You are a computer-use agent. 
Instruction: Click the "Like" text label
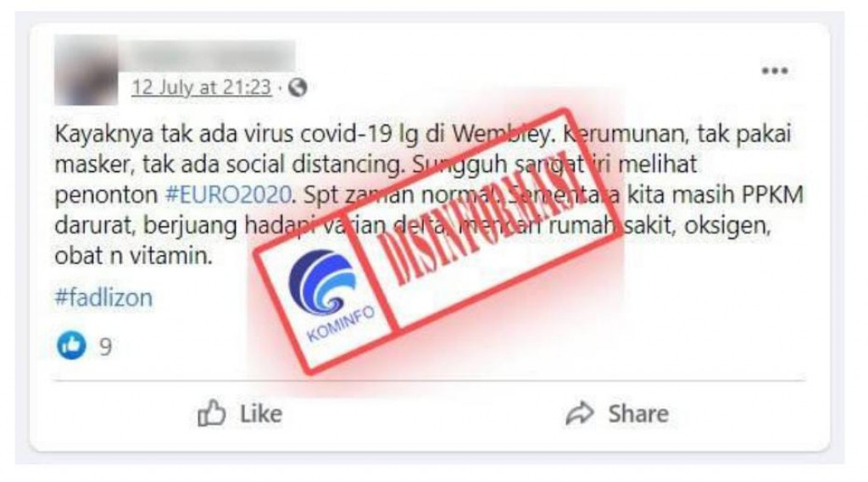point(261,414)
